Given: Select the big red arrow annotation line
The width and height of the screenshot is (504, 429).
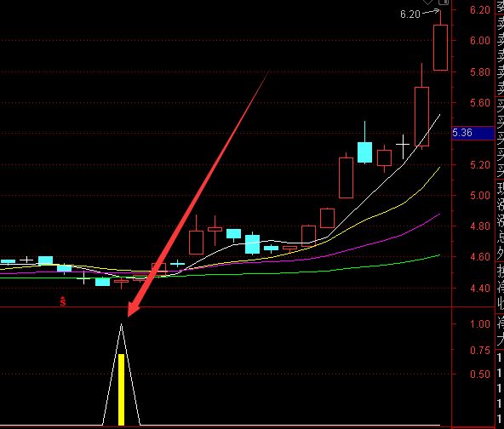Looking at the screenshot, I should (x=198, y=194).
